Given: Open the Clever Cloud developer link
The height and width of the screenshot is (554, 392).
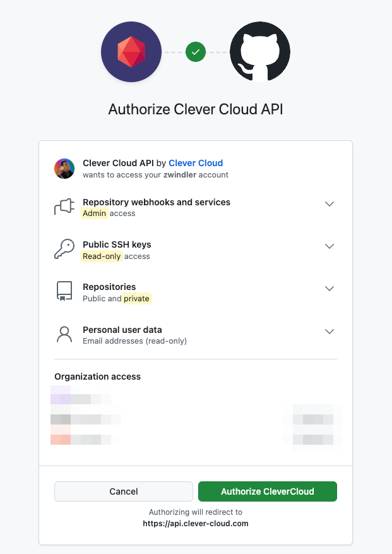Looking at the screenshot, I should click(196, 163).
